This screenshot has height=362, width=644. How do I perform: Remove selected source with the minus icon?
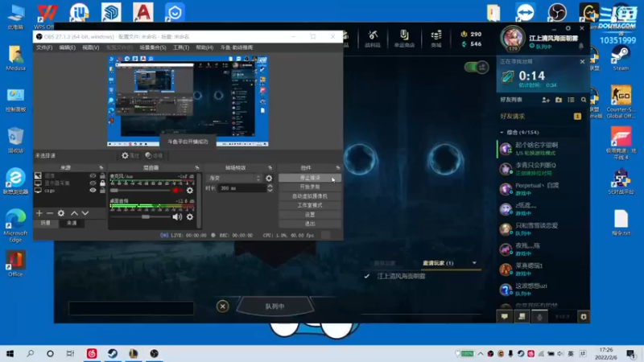click(x=50, y=213)
